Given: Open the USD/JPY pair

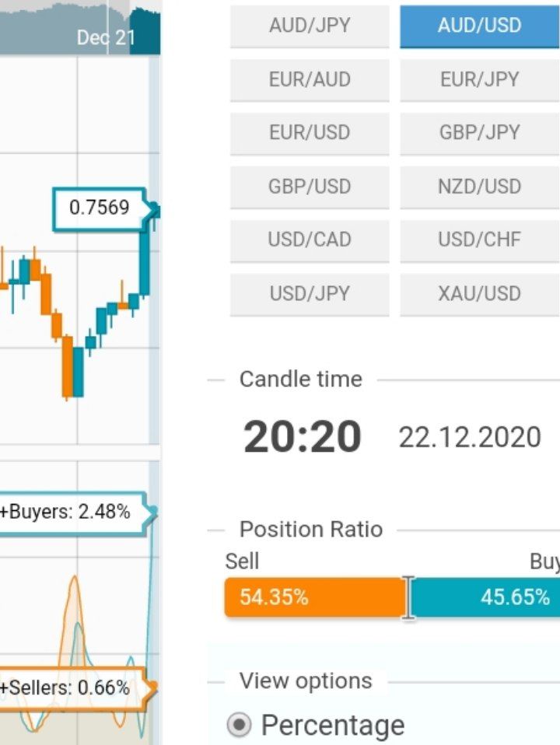Looking at the screenshot, I should pos(310,294).
